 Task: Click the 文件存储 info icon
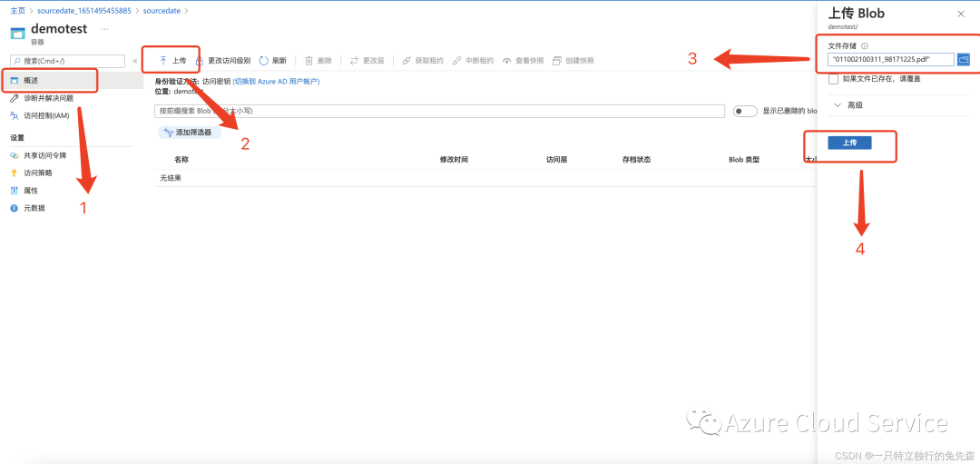pos(865,46)
